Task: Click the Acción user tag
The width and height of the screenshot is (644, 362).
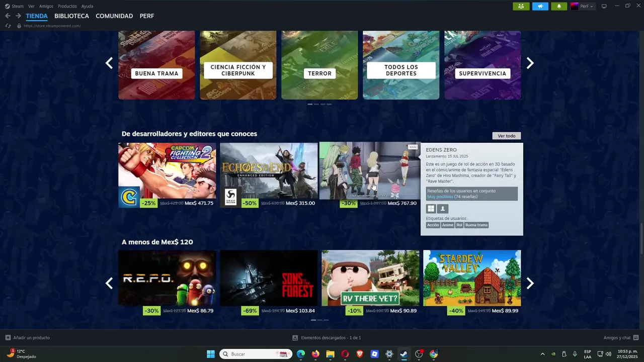Action: tap(433, 225)
